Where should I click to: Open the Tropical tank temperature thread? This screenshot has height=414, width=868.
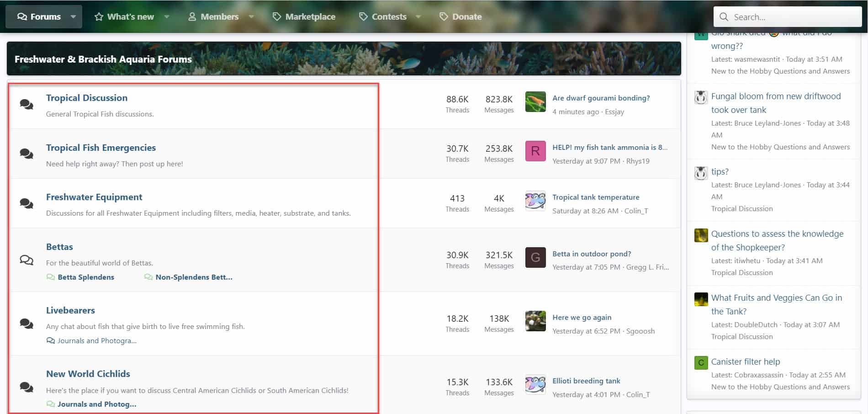(596, 197)
